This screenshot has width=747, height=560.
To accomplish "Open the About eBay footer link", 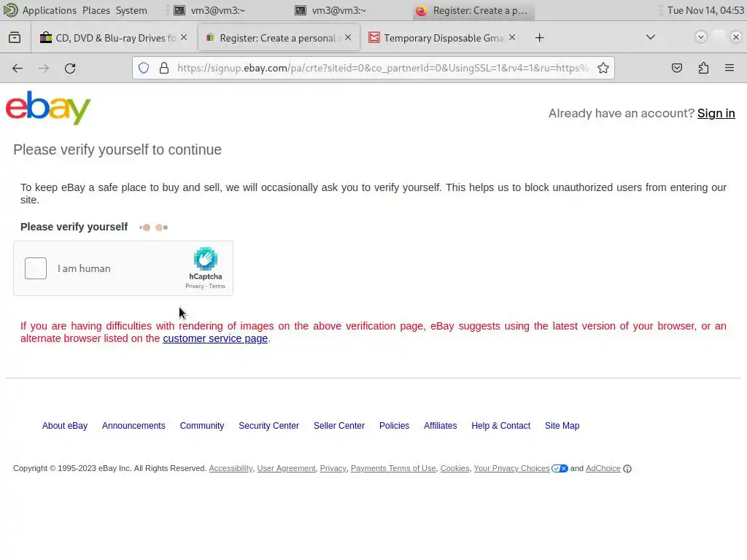I will (65, 426).
